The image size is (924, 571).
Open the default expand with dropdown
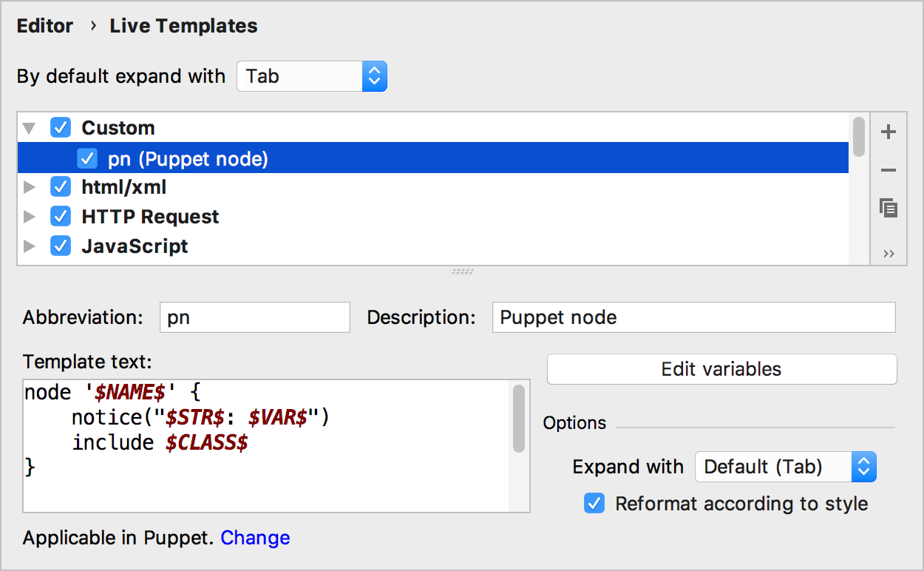point(374,75)
